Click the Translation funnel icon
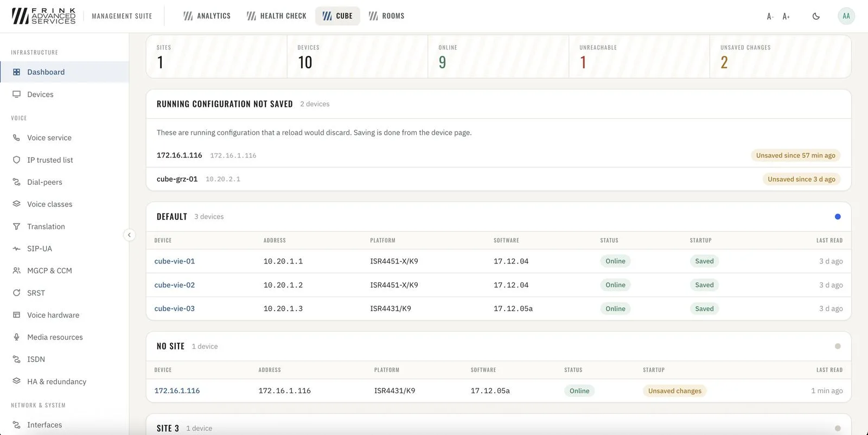The width and height of the screenshot is (868, 435). (16, 226)
